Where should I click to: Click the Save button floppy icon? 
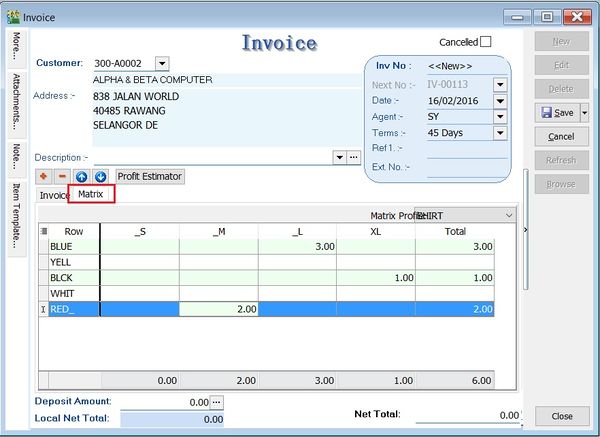[x=546, y=113]
